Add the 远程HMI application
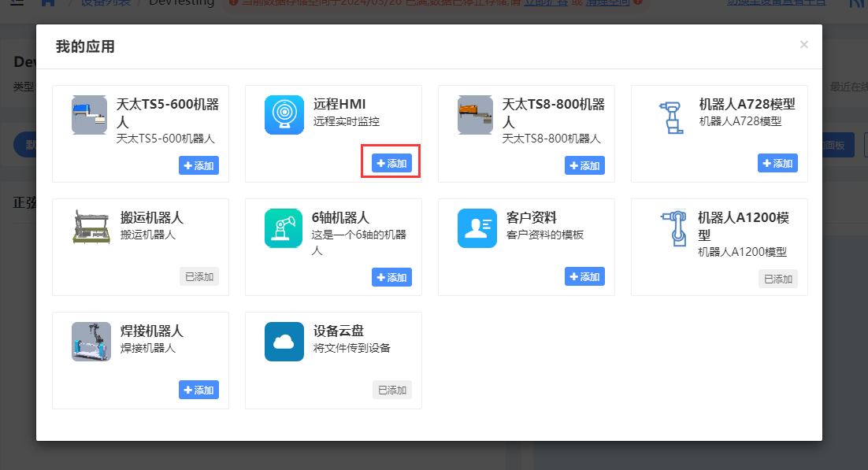The image size is (868, 470). coord(391,163)
